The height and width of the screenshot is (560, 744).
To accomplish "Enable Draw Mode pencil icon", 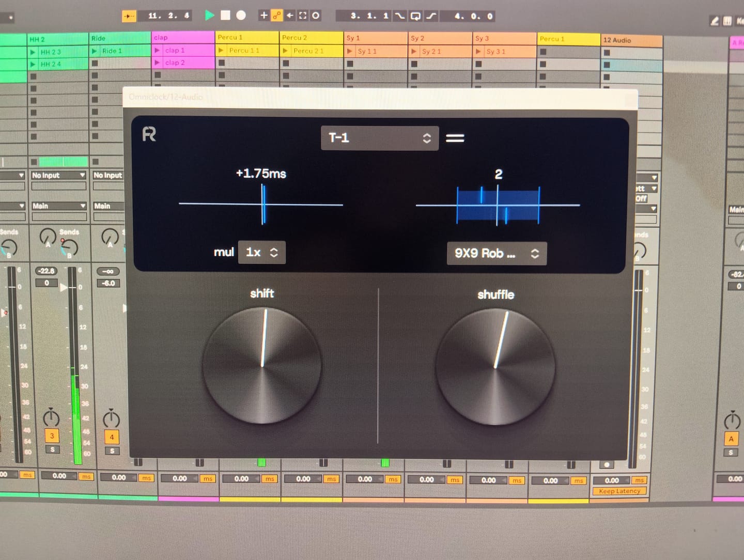I will [715, 21].
